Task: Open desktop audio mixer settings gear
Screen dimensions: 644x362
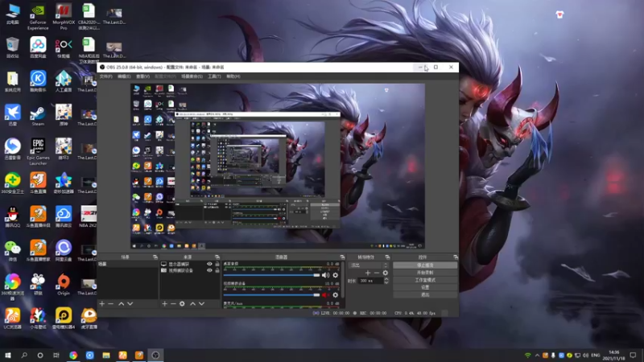Action: (x=336, y=275)
